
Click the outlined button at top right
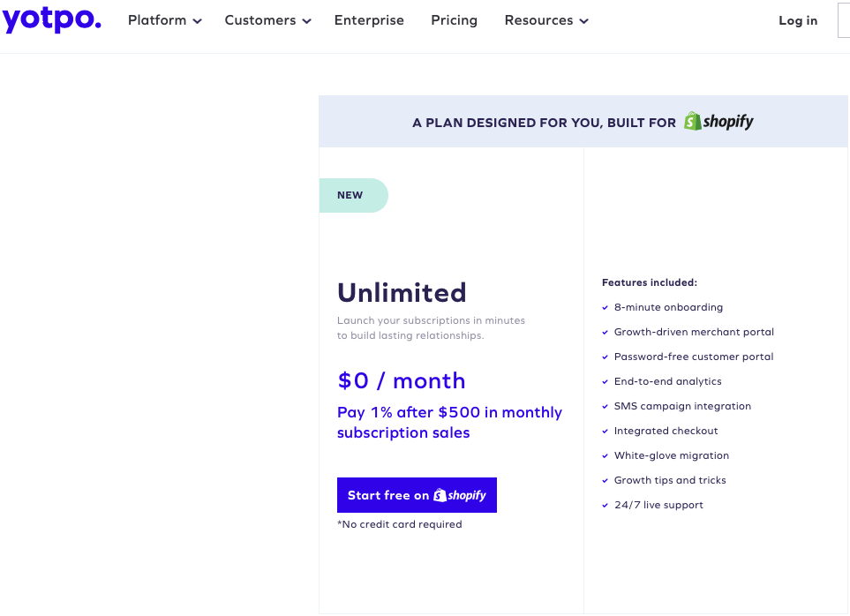pos(846,20)
